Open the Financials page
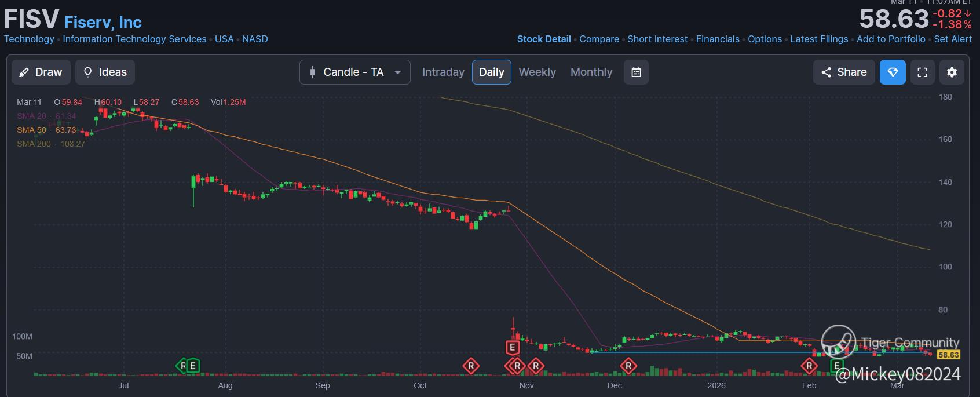Screen dimensions: 980x397 tap(718, 39)
